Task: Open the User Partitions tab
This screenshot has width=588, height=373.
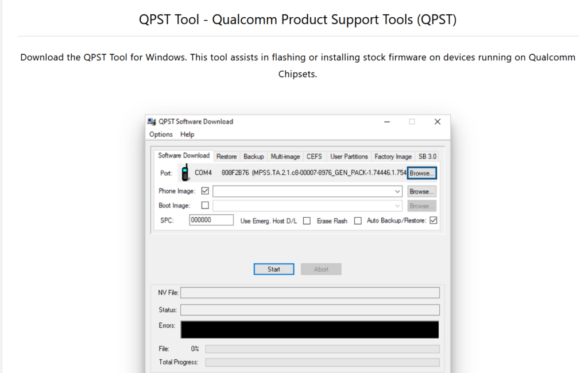Action: (349, 156)
